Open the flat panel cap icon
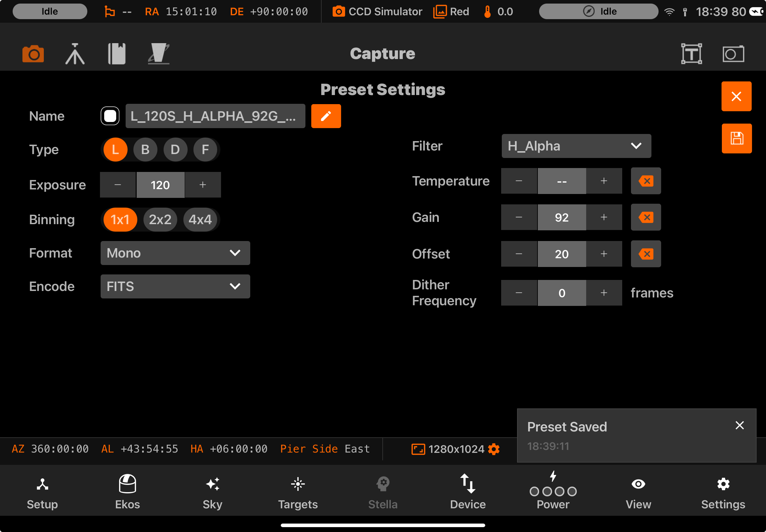The width and height of the screenshot is (766, 532). click(159, 54)
